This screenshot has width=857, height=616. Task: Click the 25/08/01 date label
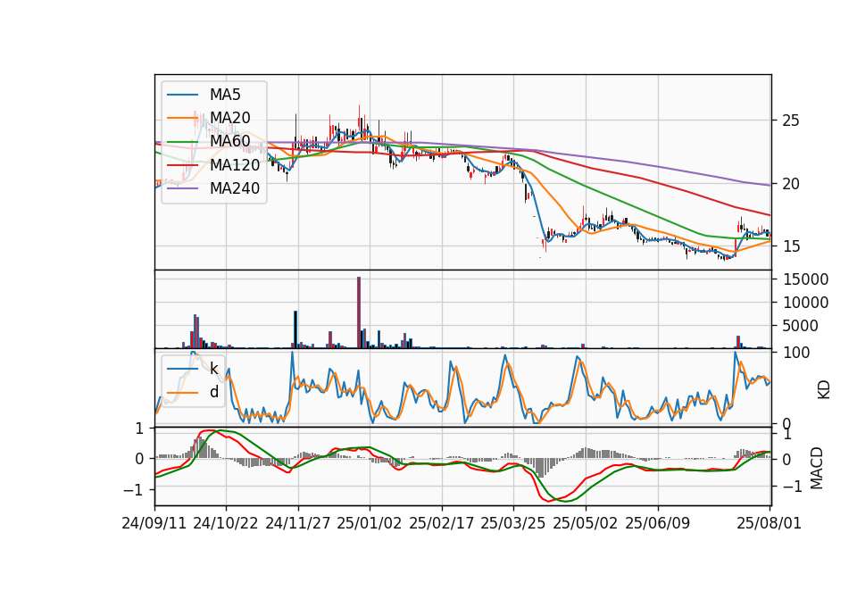click(x=770, y=523)
